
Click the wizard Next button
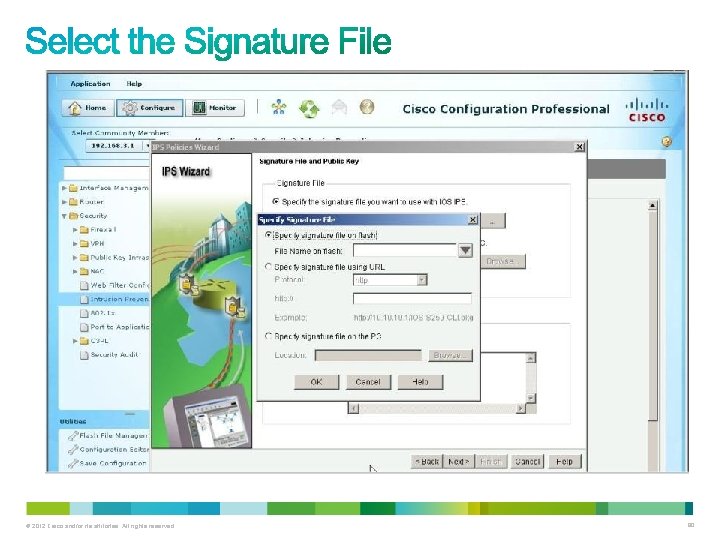pos(458,461)
